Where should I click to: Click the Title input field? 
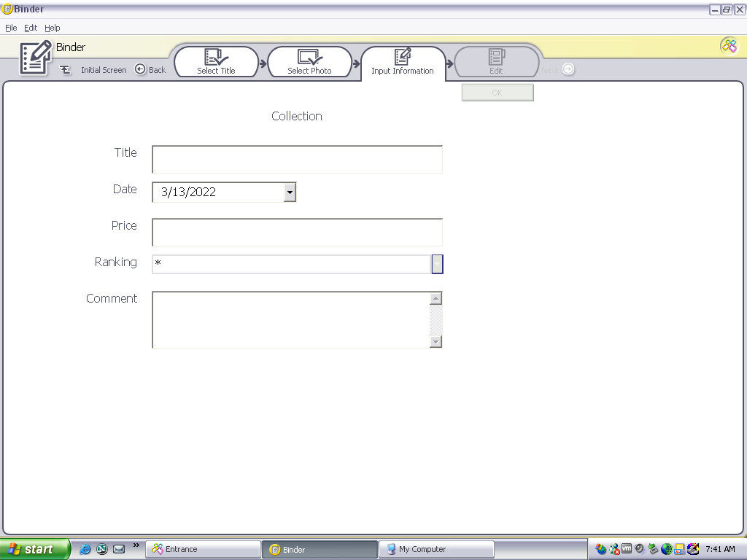tap(297, 160)
